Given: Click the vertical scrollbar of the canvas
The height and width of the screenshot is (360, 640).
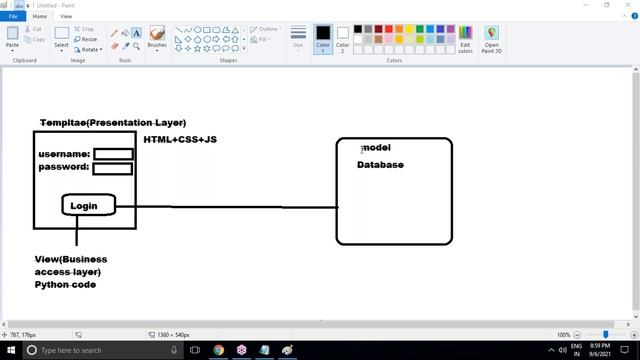Looking at the screenshot, I should coord(636,192).
